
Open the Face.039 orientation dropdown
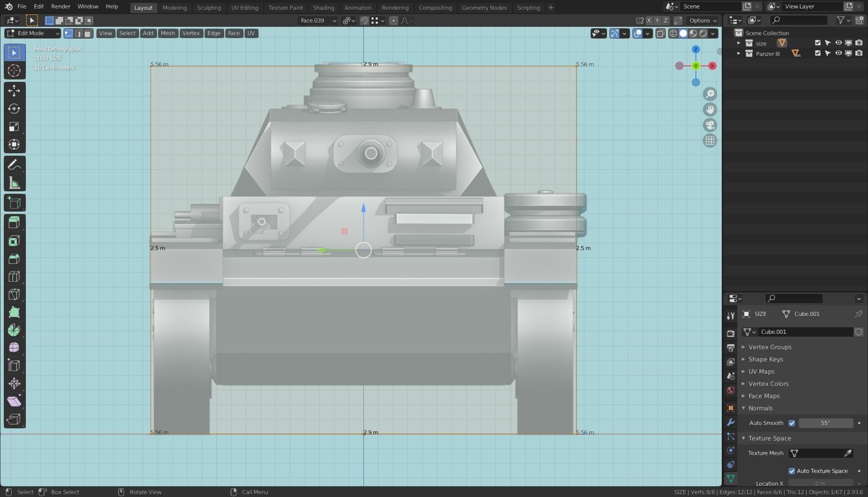pos(318,20)
